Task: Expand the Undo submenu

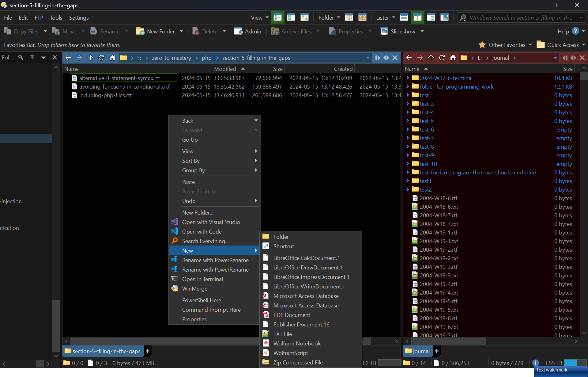Action: [x=214, y=201]
